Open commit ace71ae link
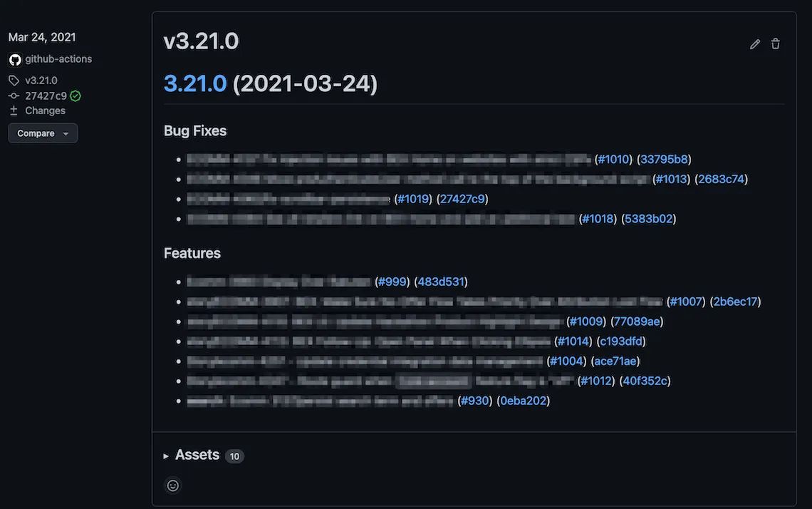 613,361
